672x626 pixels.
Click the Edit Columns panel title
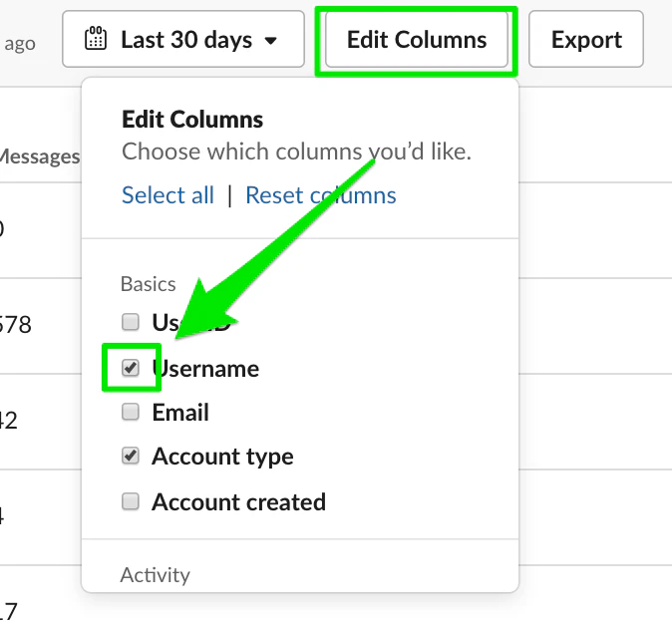coord(192,121)
